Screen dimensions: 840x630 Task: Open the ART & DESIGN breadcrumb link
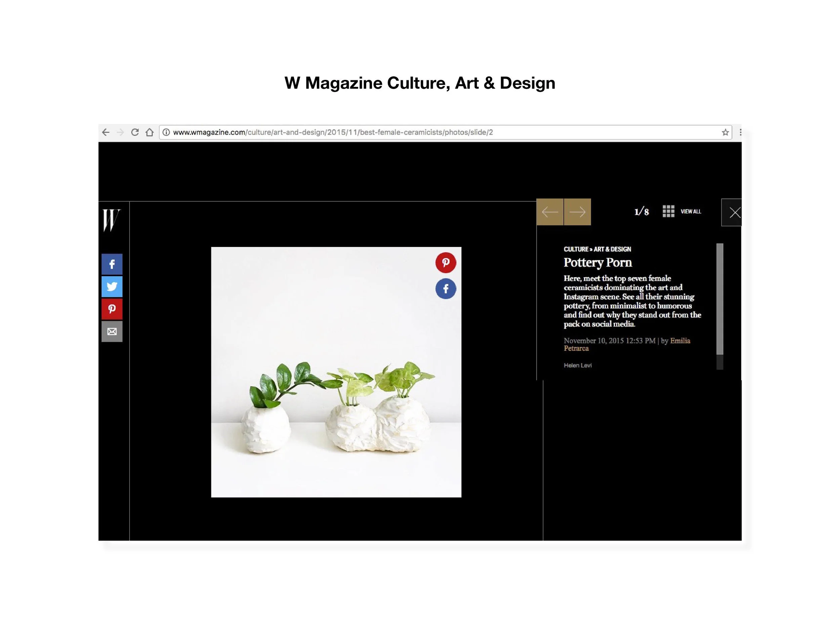coord(612,249)
